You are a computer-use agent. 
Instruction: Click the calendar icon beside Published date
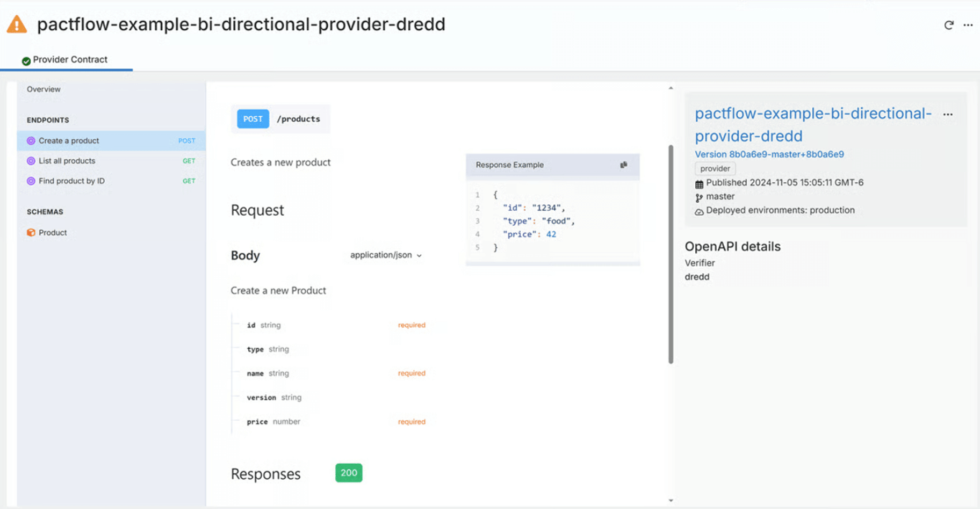pos(699,184)
